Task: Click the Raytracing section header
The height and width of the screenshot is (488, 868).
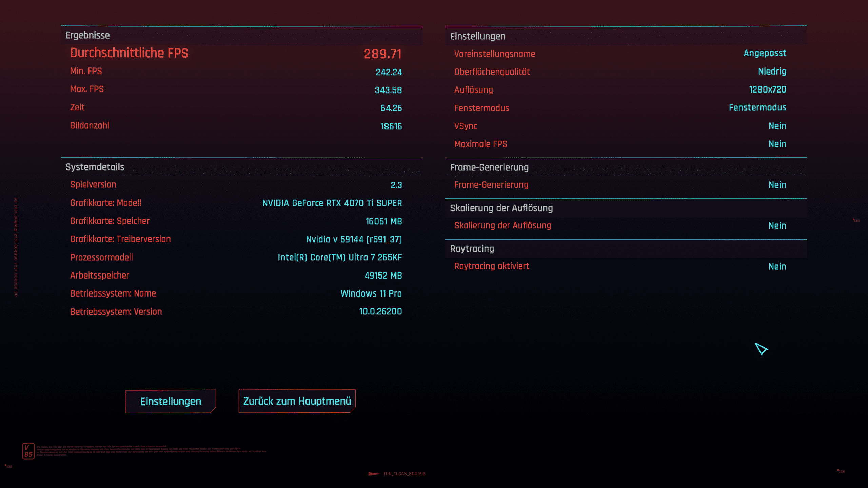Action: click(472, 249)
